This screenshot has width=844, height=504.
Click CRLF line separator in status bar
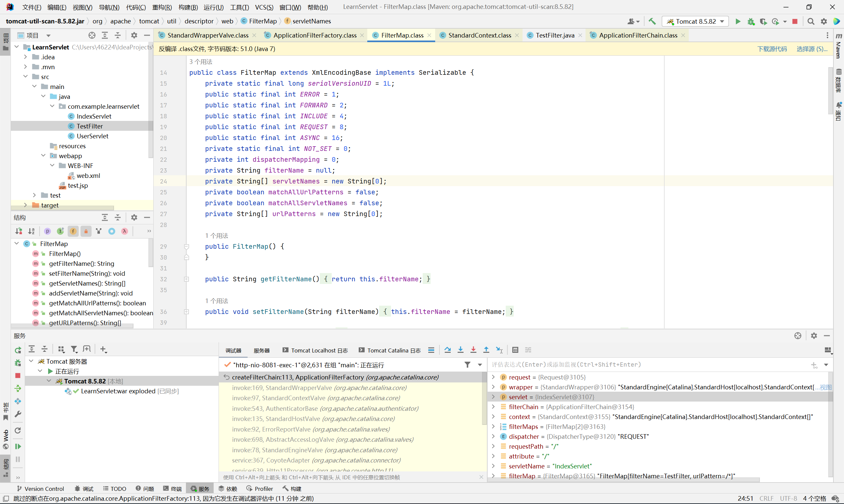click(x=766, y=499)
